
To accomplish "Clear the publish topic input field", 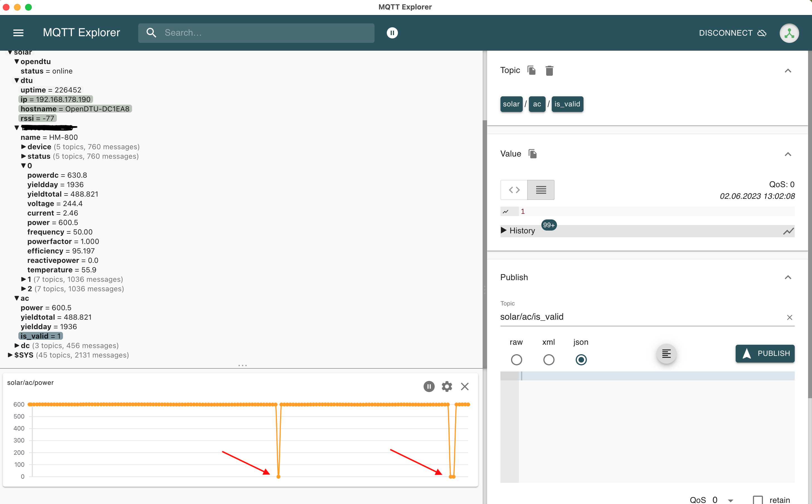I will 790,317.
